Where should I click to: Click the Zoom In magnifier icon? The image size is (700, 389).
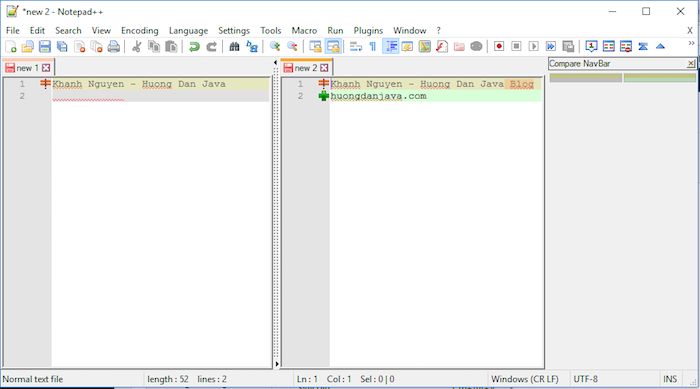click(275, 46)
